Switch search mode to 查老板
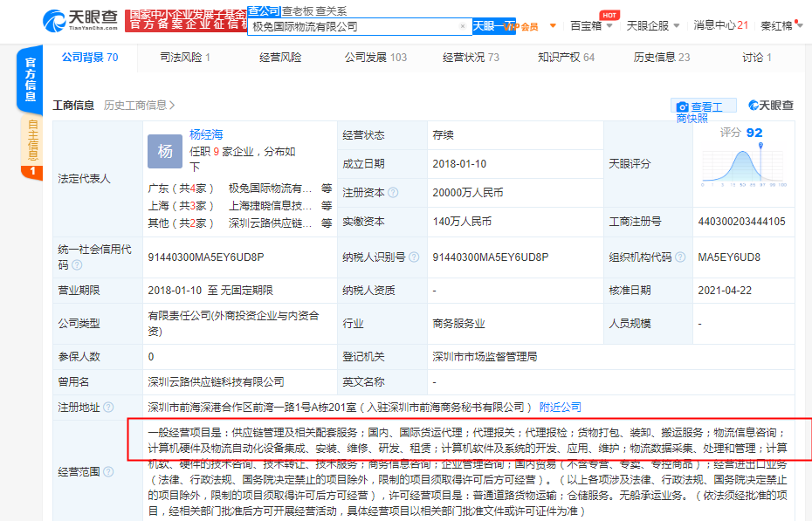812x521 pixels. point(296,10)
